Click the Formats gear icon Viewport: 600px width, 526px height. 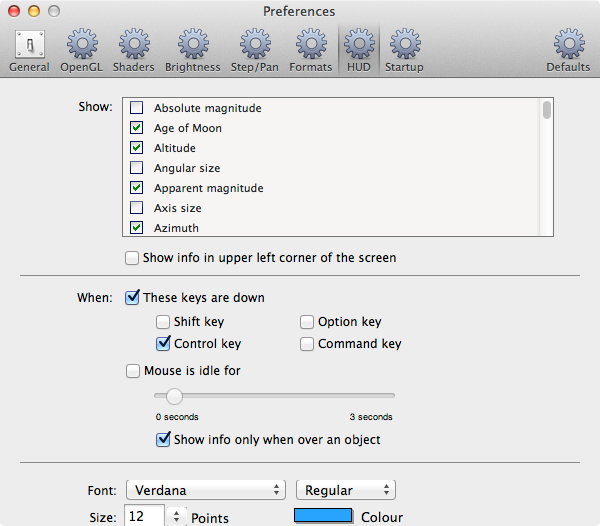(311, 50)
